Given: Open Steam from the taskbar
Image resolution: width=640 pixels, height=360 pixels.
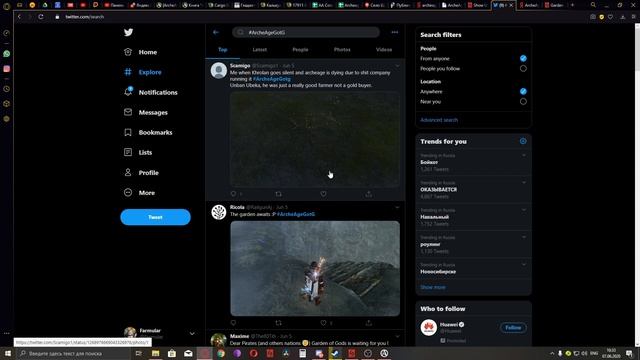Looking at the screenshot, I should [x=335, y=353].
